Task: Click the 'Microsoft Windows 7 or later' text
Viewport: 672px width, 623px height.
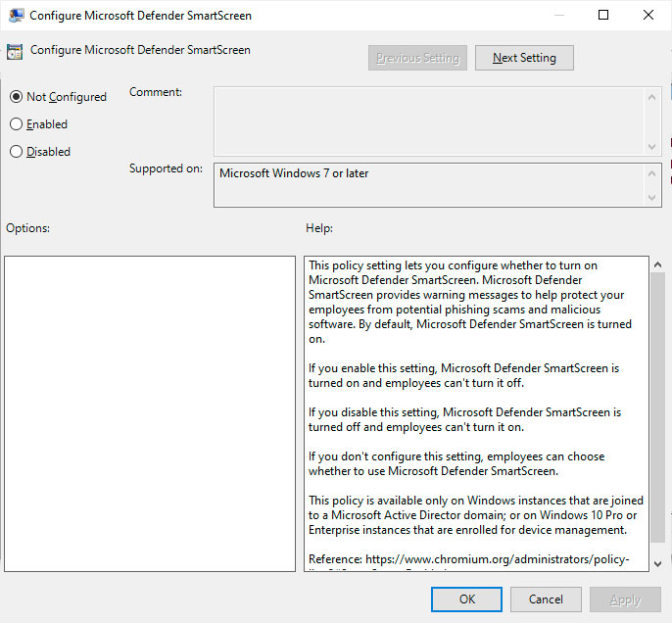Action: tap(294, 173)
